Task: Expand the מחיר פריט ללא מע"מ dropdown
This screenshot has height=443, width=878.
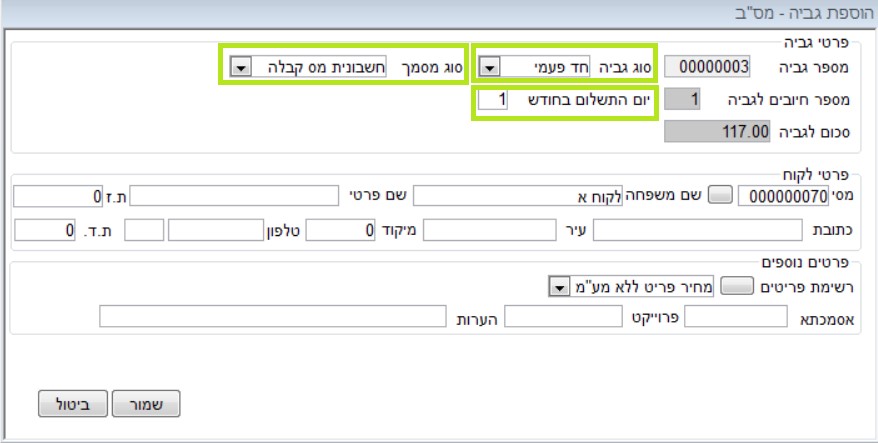Action: point(558,288)
